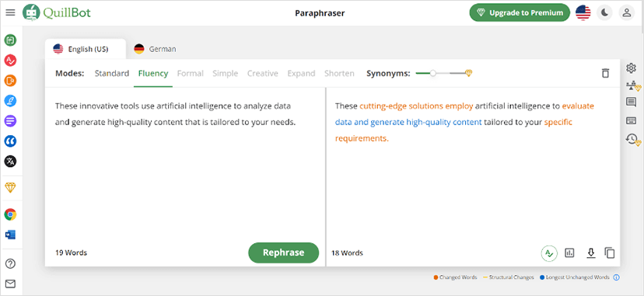Open the Citation Generator quote icon
Viewport: 644px width, 296px height.
coord(10,141)
